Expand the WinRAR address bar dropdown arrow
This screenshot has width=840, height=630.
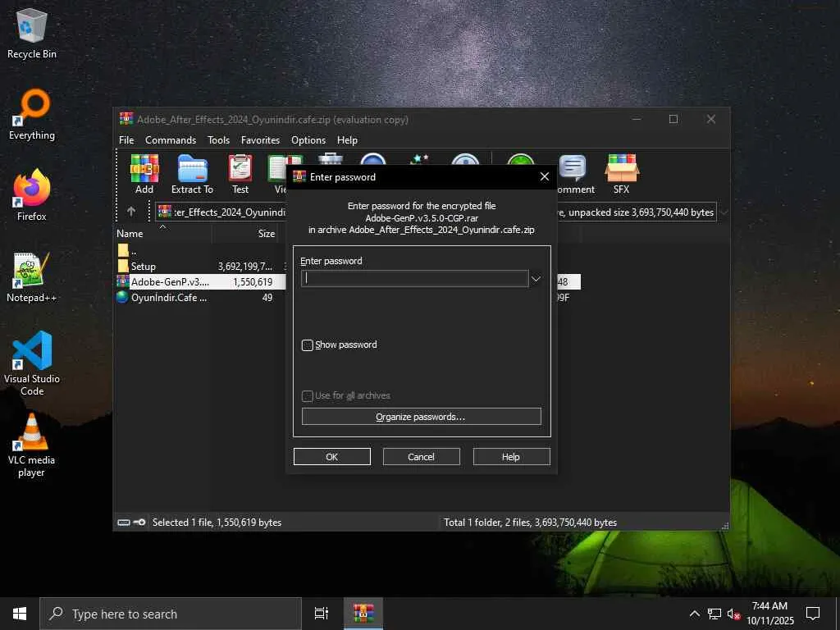point(724,212)
